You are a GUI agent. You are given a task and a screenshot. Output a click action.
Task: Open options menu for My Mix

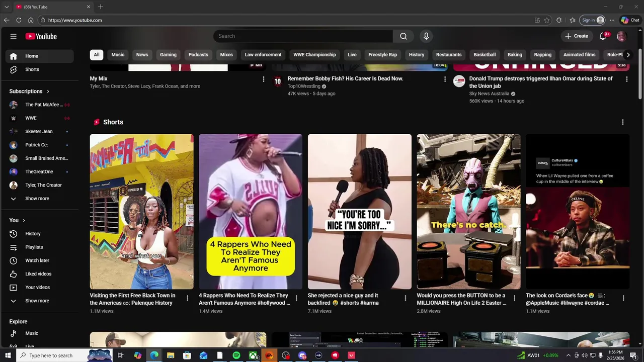(263, 79)
